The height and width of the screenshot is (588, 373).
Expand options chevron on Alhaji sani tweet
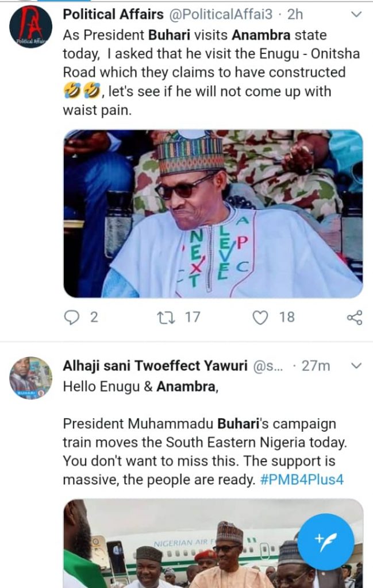(356, 366)
